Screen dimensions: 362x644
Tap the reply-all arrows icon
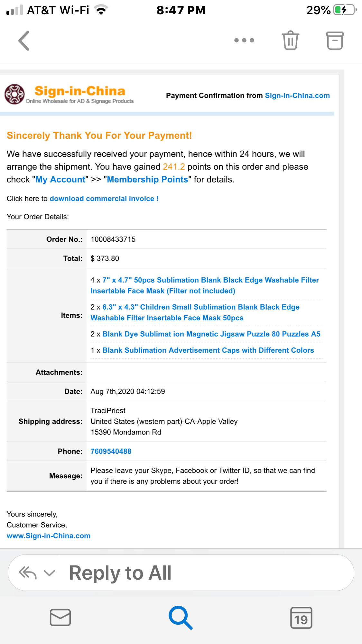28,573
